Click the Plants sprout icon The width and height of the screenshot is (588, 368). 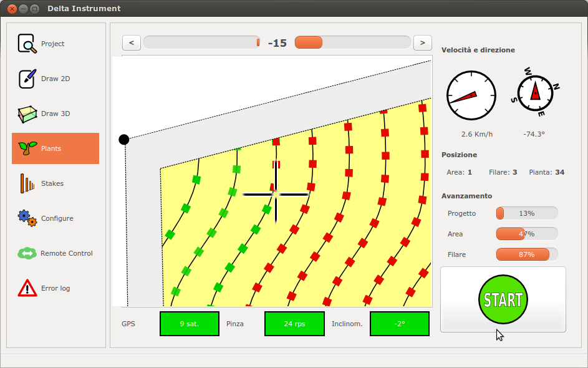[x=27, y=148]
